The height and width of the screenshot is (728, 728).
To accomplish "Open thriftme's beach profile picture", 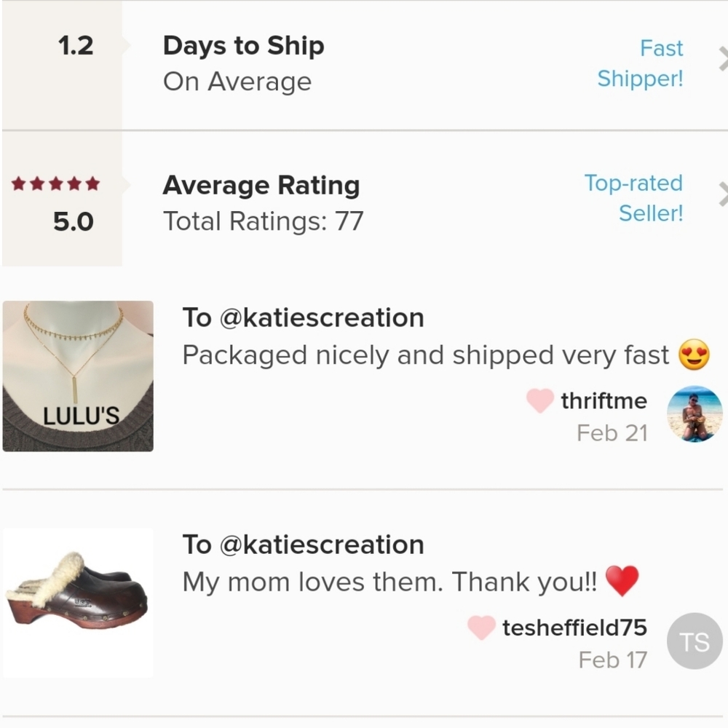I will pos(695,414).
